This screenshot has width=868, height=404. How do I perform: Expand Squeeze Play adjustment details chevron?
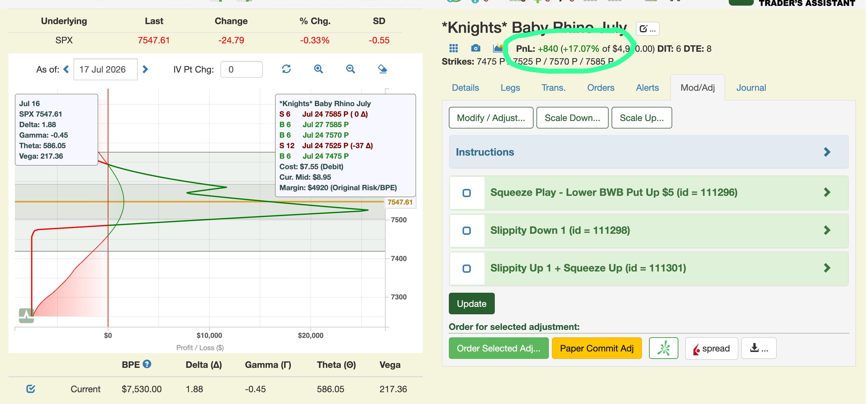pos(827,193)
